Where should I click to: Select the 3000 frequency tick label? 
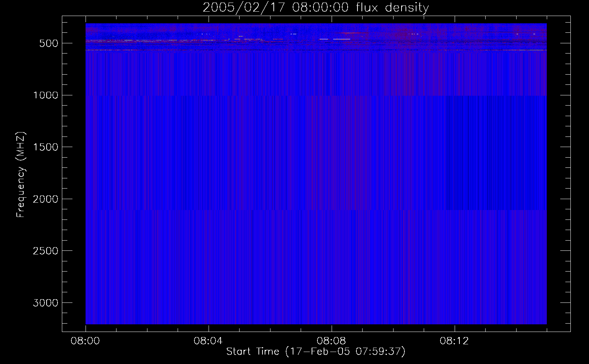click(x=46, y=303)
